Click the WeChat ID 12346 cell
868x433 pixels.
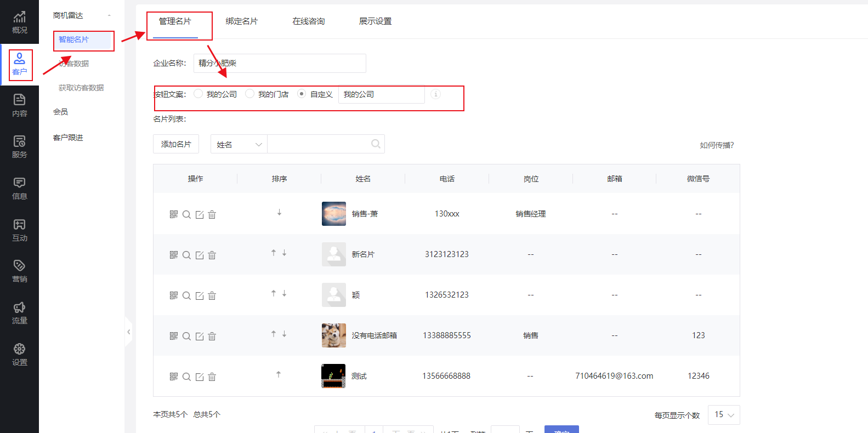[x=699, y=376]
